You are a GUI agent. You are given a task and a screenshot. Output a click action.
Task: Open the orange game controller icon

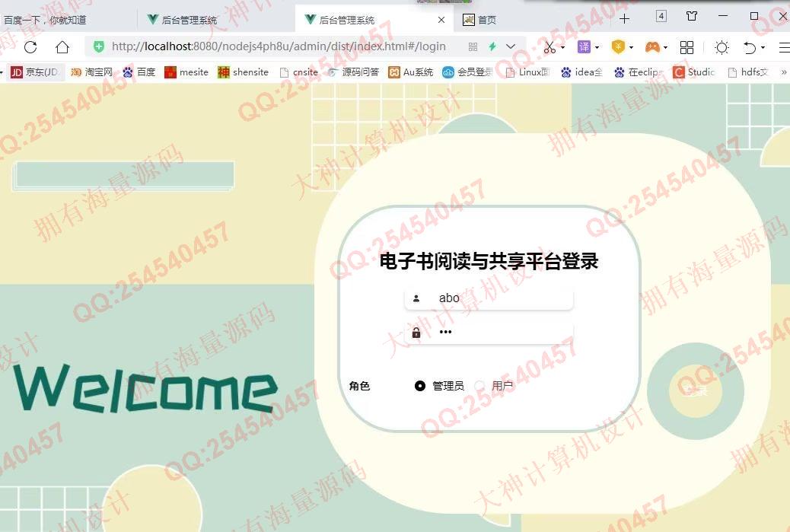click(652, 47)
